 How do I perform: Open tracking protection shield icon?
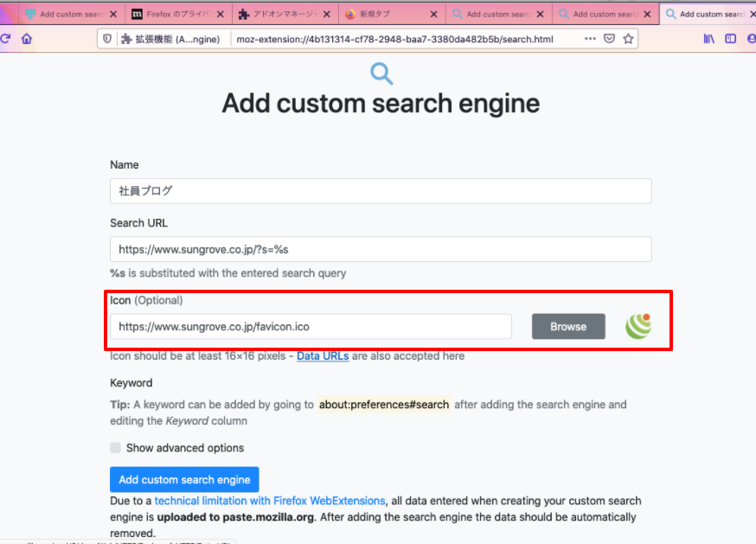point(107,39)
